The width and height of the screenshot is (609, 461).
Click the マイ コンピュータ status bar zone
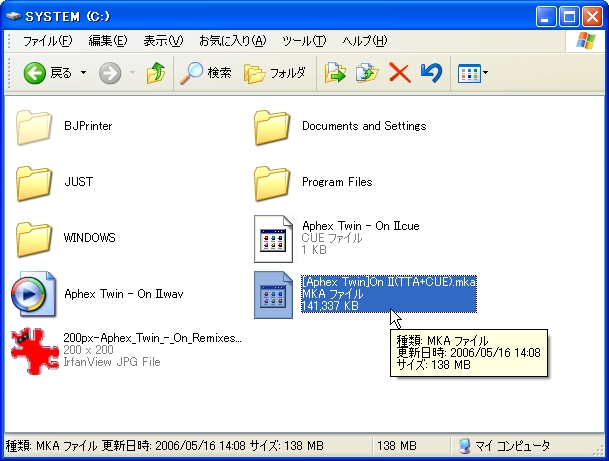pos(505,446)
